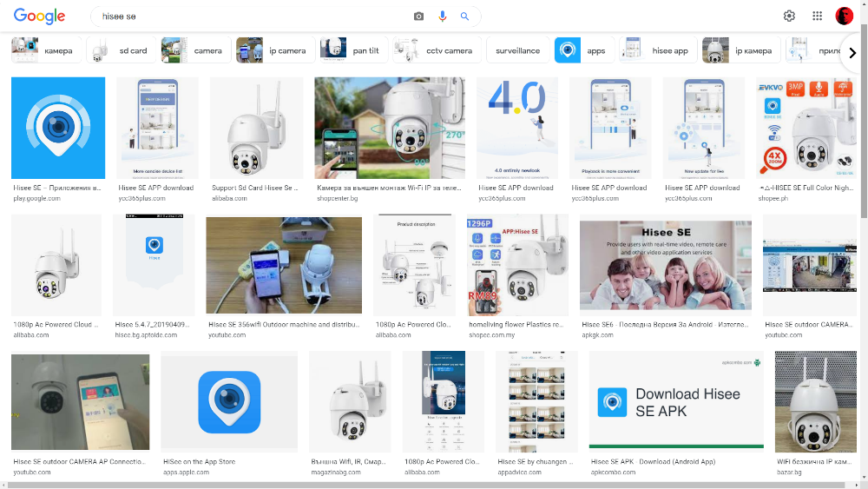Open the Google account avatar
The height and width of the screenshot is (489, 868).
pyautogui.click(x=845, y=16)
